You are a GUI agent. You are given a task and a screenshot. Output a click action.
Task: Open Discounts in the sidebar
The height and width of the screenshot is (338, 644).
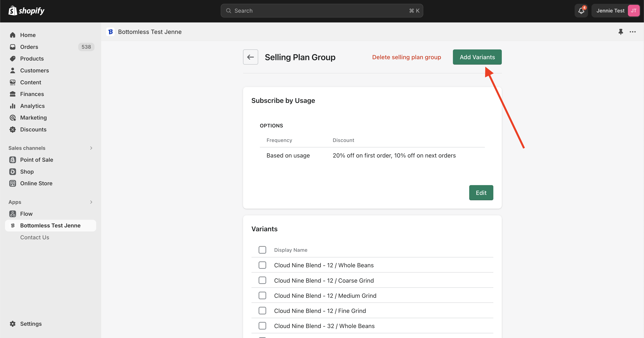click(x=33, y=130)
